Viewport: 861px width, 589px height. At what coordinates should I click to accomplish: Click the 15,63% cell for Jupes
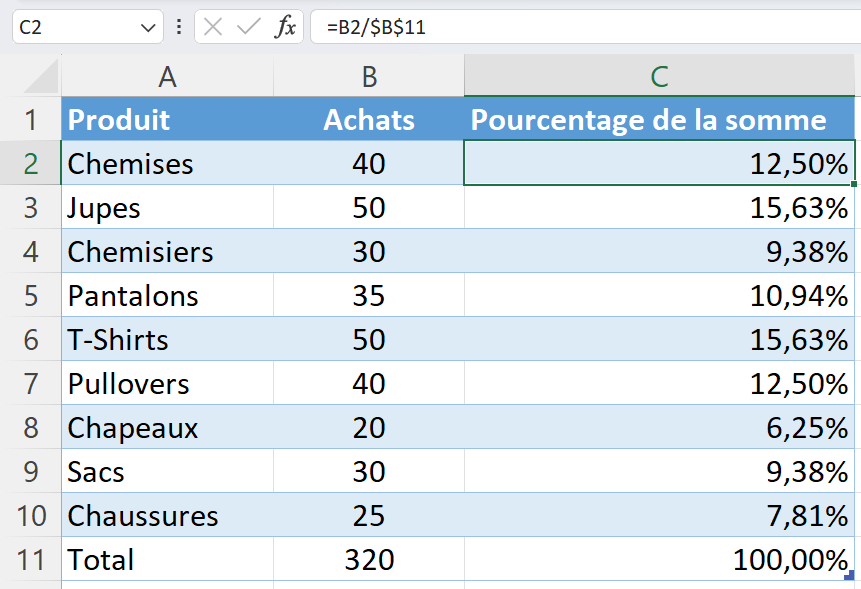coord(659,207)
